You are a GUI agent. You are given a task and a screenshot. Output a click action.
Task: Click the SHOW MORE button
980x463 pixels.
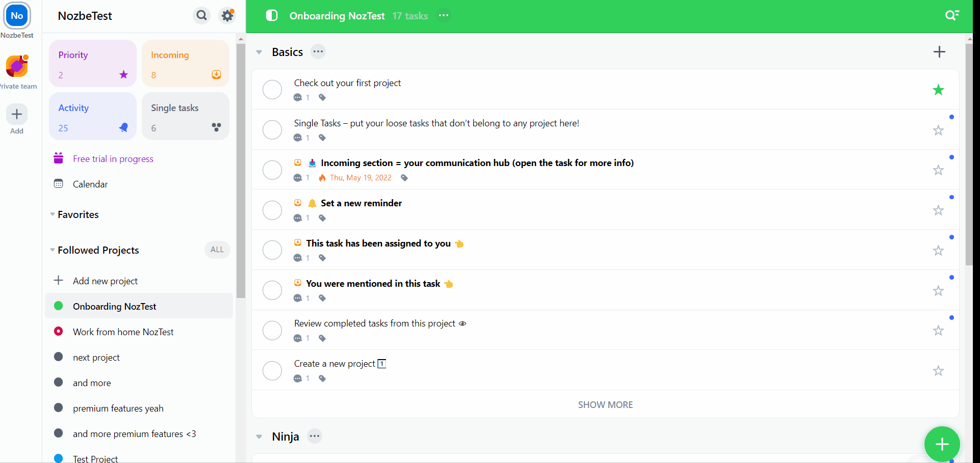(x=605, y=404)
